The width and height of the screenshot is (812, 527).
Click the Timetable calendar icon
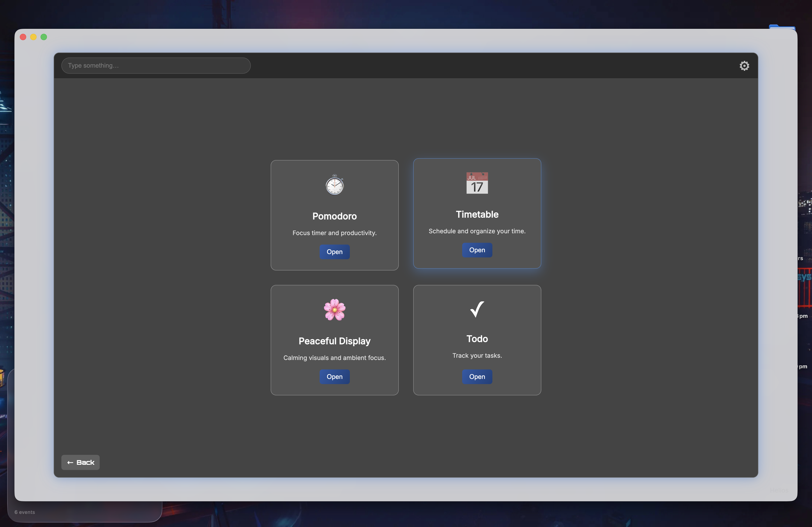[477, 183]
